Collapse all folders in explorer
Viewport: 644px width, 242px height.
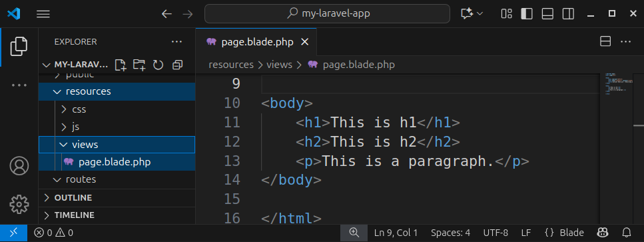click(x=177, y=65)
